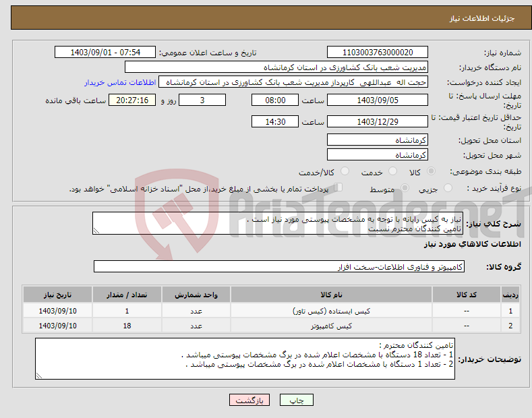Screen dimensions: 532x418
Task: Click the نوع فرآیند خرید label
Action: pos(494,188)
